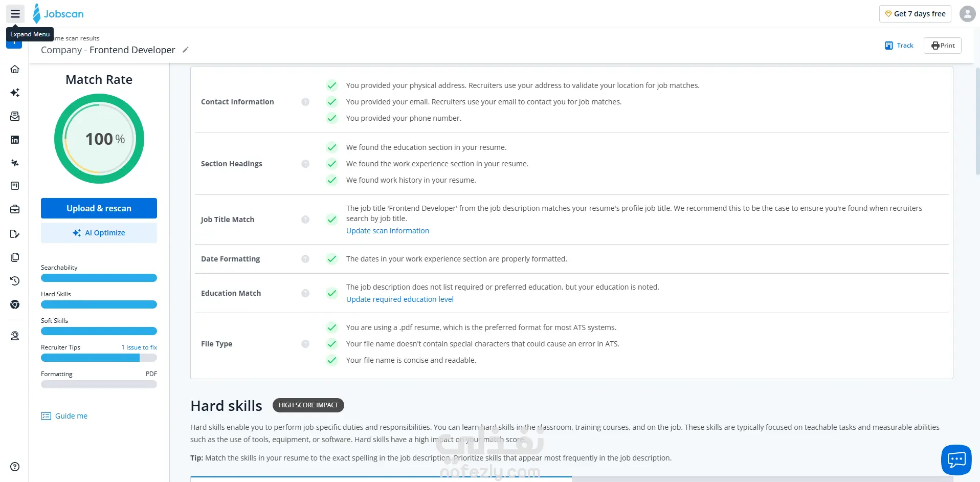Open the LinkedIn optimization icon

pyautogui.click(x=15, y=140)
